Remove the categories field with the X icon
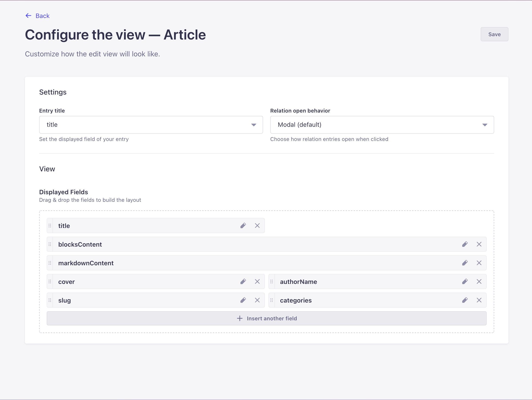 coord(479,300)
